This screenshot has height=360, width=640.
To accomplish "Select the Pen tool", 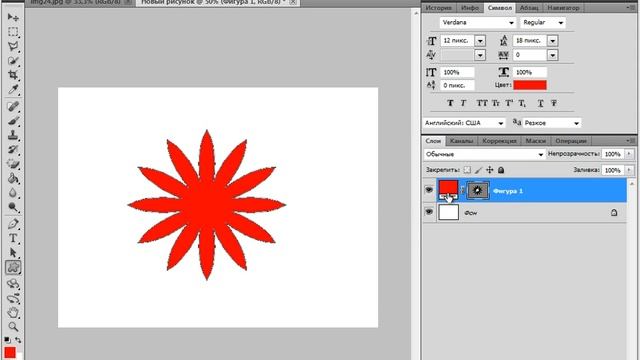I will point(13,224).
